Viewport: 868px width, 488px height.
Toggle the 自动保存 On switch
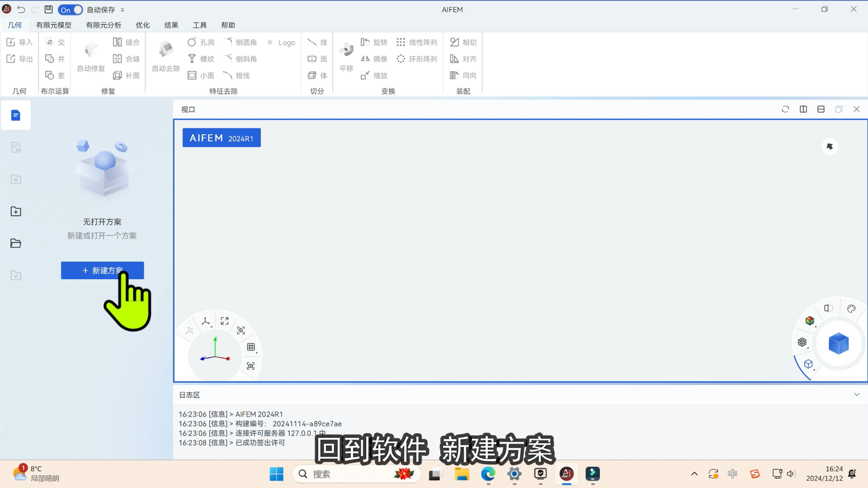click(x=70, y=10)
